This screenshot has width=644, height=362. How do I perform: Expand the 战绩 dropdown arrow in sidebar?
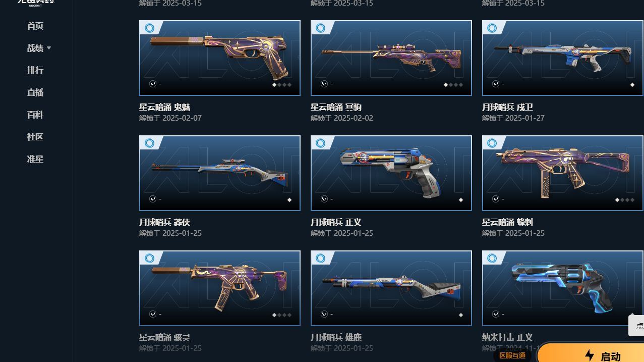[49, 48]
